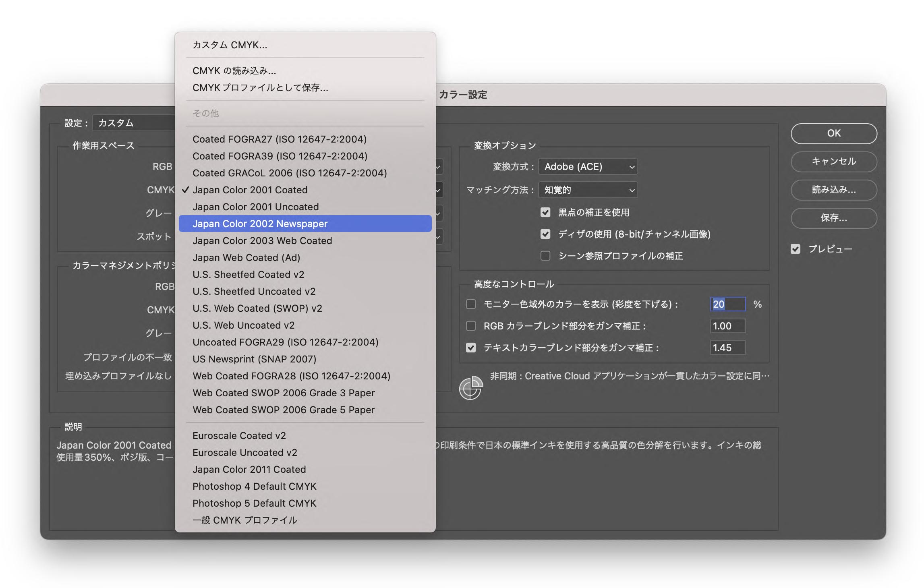
Task: Choose Web Coated SWOP 2006 Grade 3 Paper
Action: tap(305, 393)
